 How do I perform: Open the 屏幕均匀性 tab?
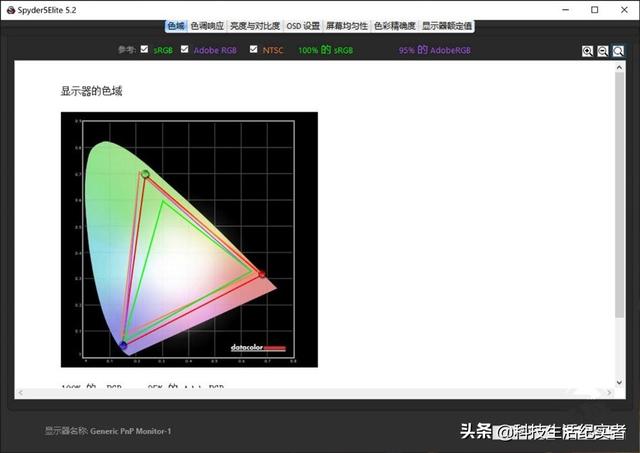347,26
